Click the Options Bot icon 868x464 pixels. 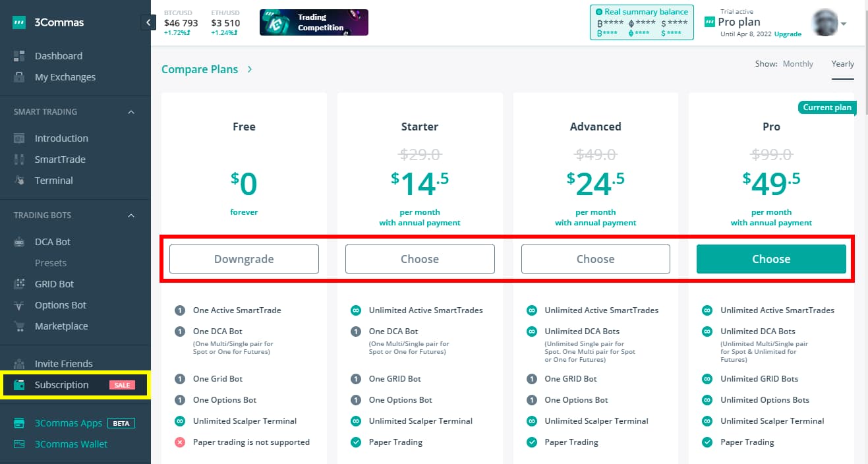[19, 305]
